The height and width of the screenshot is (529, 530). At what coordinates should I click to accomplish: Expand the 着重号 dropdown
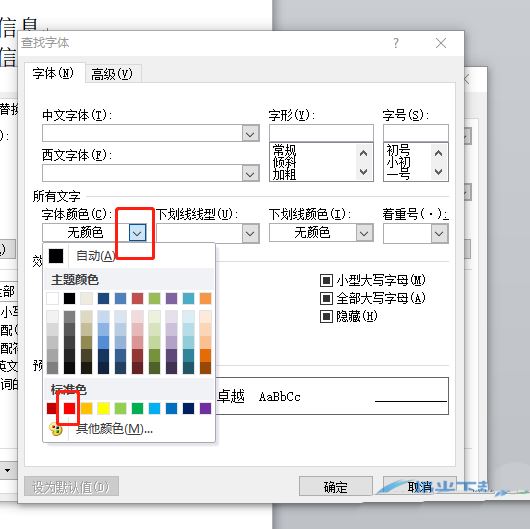tap(439, 234)
